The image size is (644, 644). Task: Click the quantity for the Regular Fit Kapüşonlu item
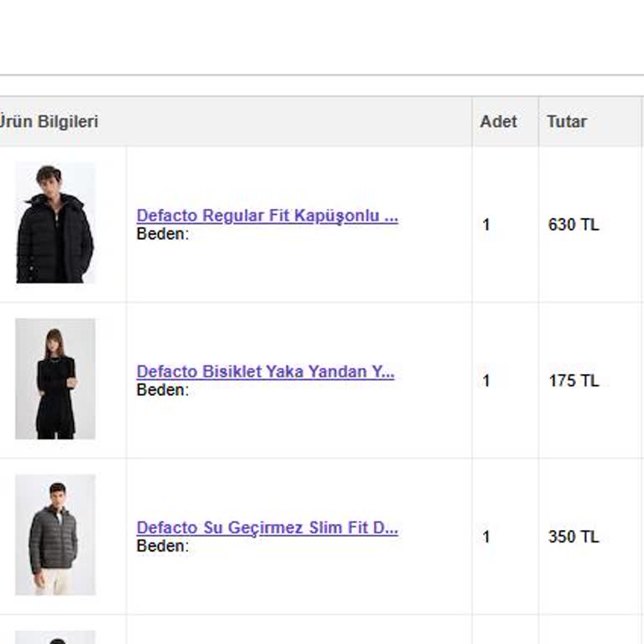[x=486, y=225]
